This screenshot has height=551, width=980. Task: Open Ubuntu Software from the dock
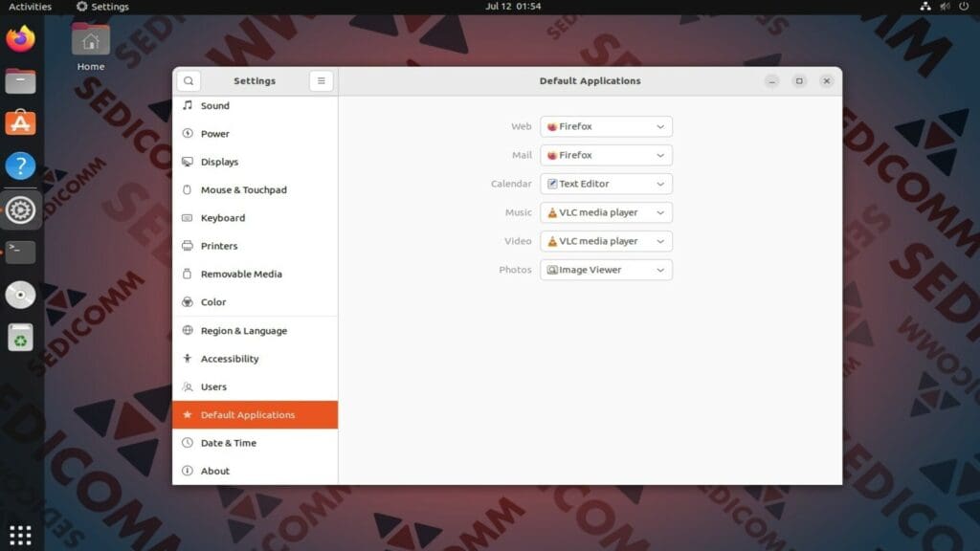pos(21,123)
